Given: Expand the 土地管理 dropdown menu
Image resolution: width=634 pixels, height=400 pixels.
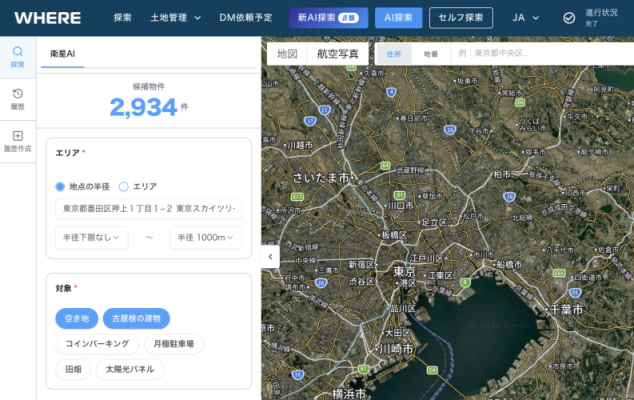Looking at the screenshot, I should click(x=175, y=18).
